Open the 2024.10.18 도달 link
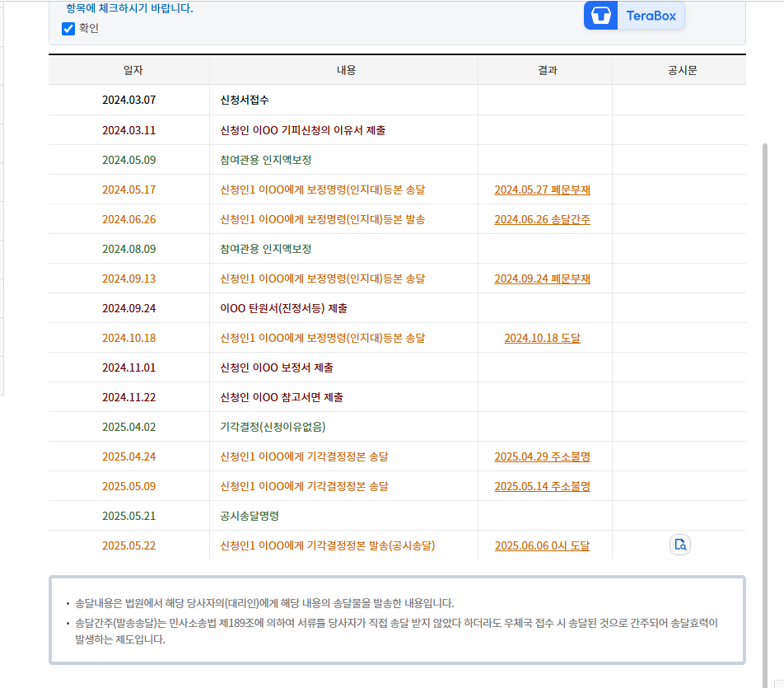Image resolution: width=784 pixels, height=688 pixels. point(544,338)
